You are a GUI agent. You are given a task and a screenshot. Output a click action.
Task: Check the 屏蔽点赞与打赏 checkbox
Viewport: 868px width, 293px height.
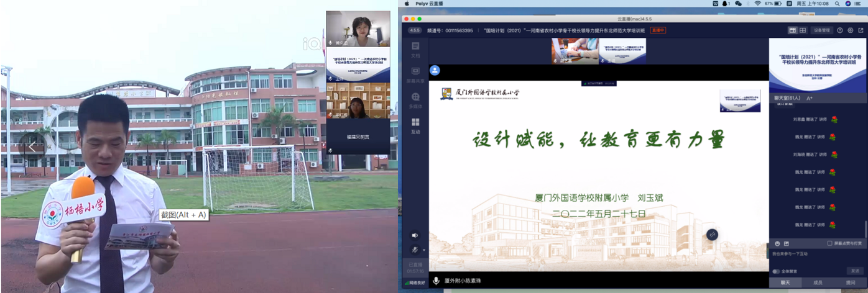click(x=830, y=243)
